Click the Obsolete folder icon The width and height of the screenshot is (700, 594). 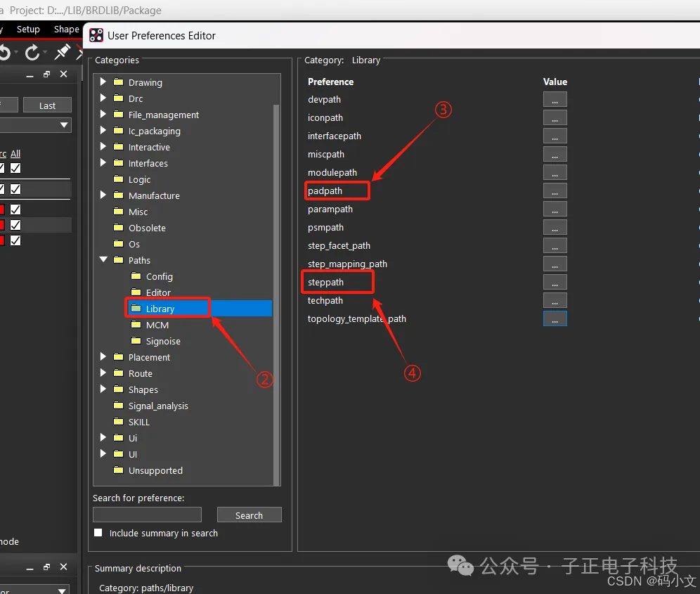click(118, 227)
